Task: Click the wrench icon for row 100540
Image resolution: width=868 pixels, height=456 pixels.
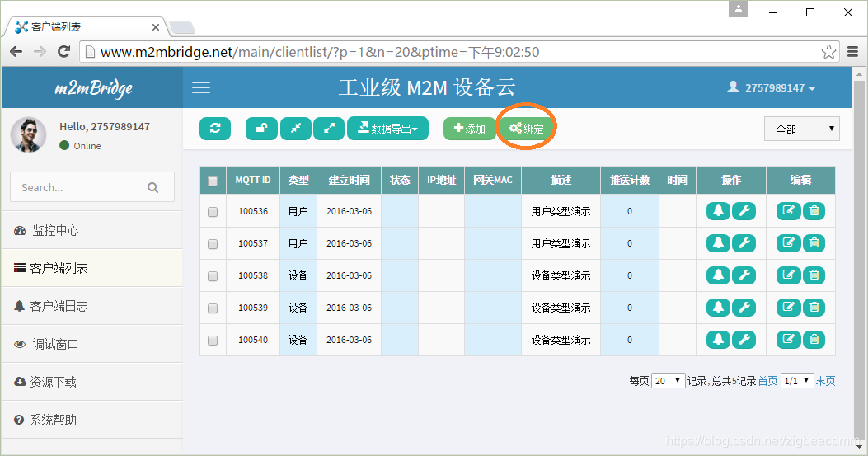Action: (x=744, y=340)
